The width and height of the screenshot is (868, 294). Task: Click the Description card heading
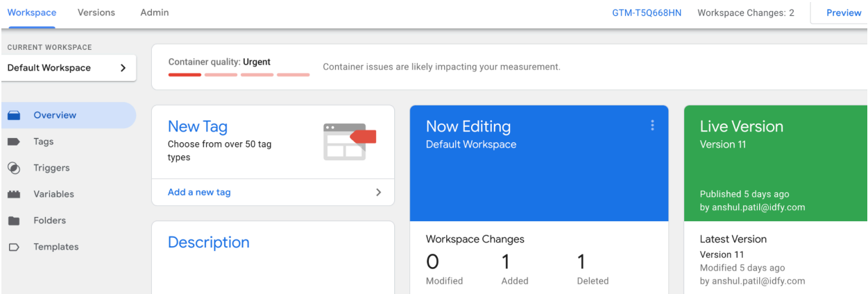(x=209, y=243)
